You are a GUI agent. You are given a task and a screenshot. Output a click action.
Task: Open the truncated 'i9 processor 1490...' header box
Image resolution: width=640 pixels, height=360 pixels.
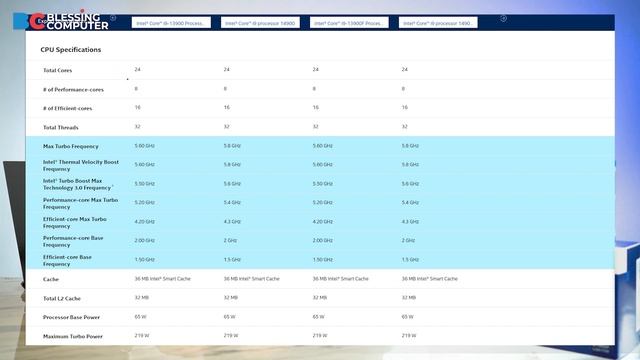[x=438, y=23]
